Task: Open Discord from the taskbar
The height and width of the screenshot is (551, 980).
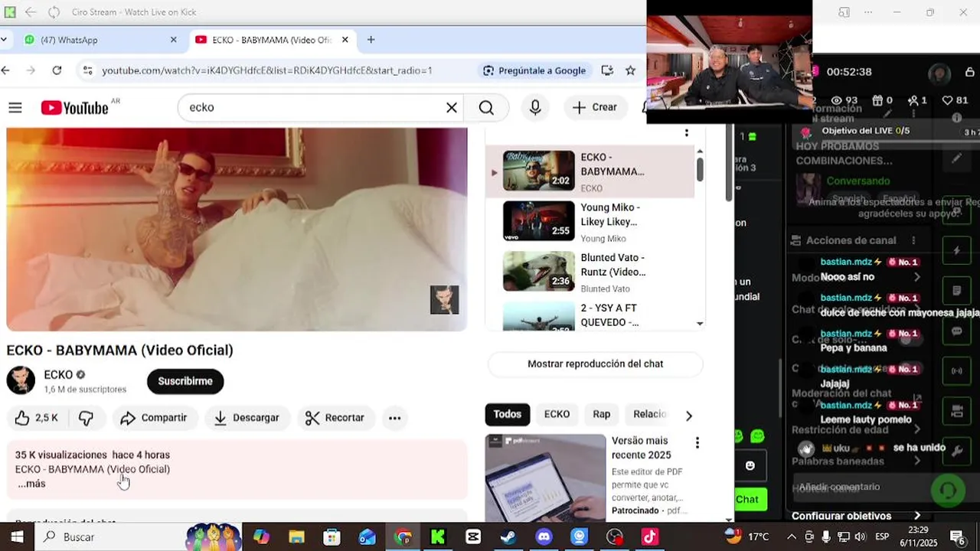Action: (544, 537)
